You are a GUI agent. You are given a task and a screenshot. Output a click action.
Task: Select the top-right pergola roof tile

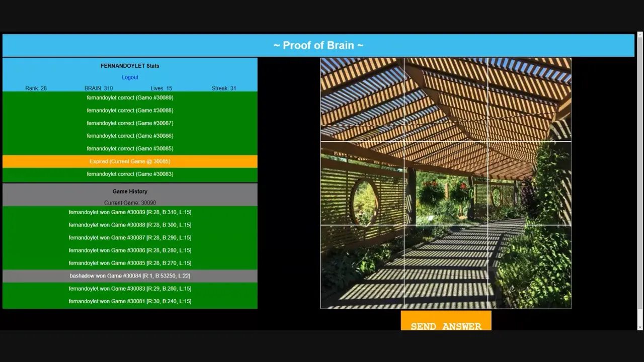[x=529, y=100]
